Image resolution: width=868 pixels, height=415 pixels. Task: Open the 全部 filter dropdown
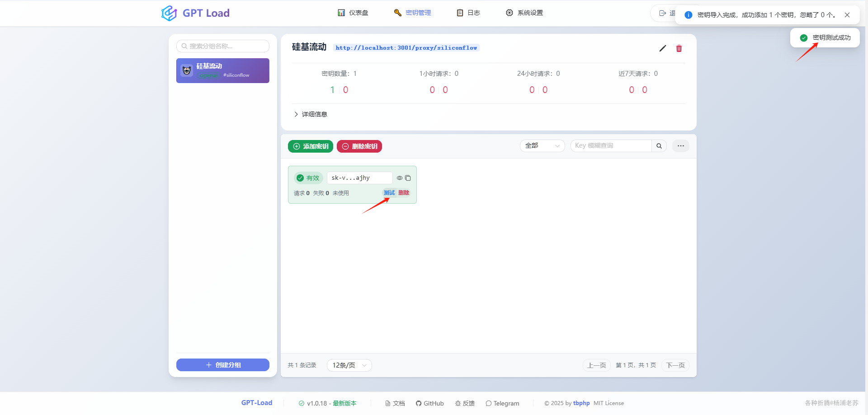(542, 145)
